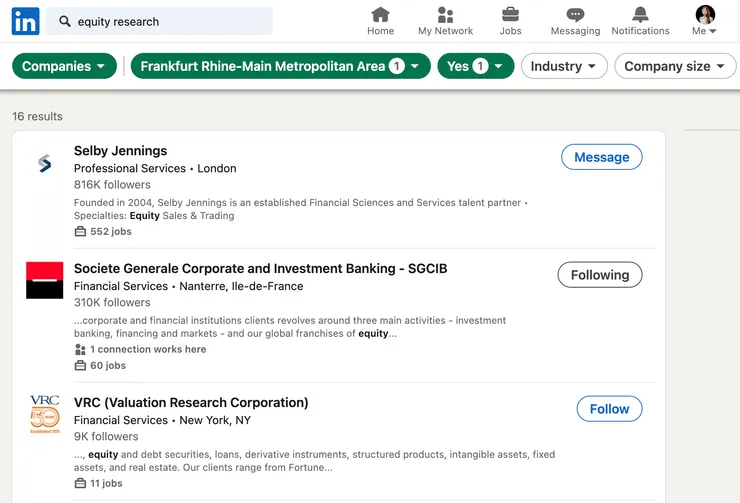Click the VRC 50 years logo

click(x=44, y=414)
